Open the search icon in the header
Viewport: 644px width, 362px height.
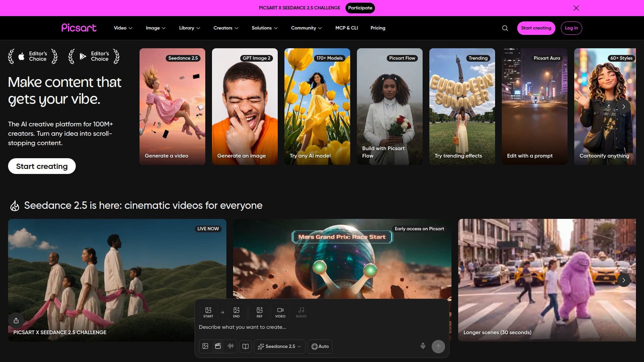pos(505,28)
